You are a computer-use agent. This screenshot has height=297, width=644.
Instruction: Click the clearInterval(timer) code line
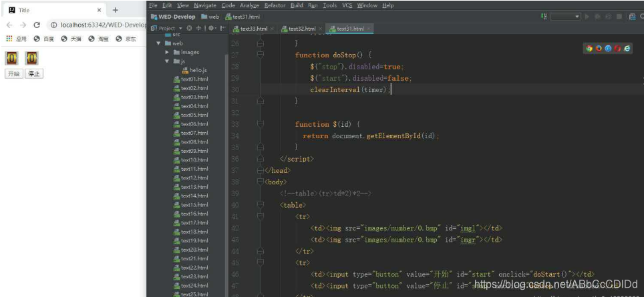(350, 90)
